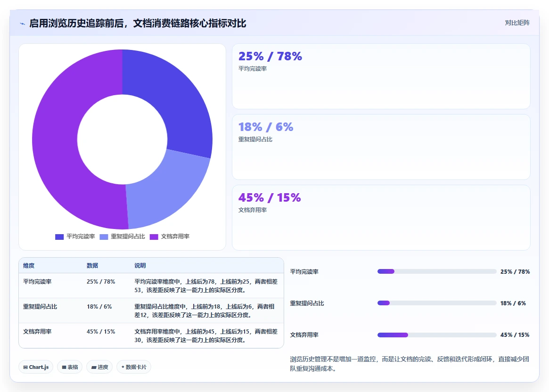Viewport: 549px width, 392px height.
Task: Click 文档弃用率 cell in table
Action: [x=37, y=331]
